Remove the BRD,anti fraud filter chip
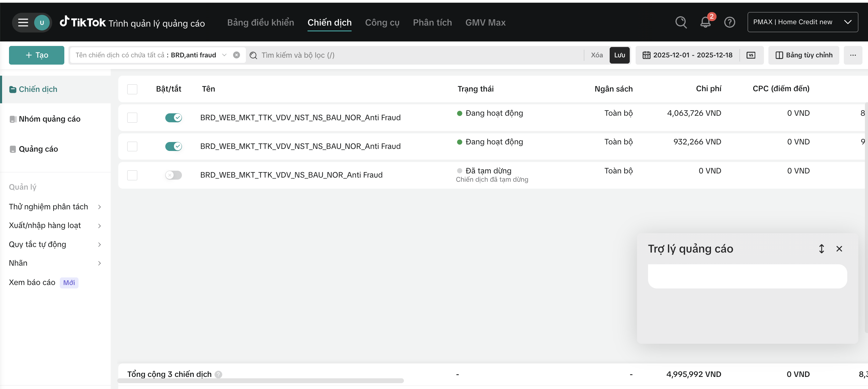The height and width of the screenshot is (389, 868). tap(237, 55)
